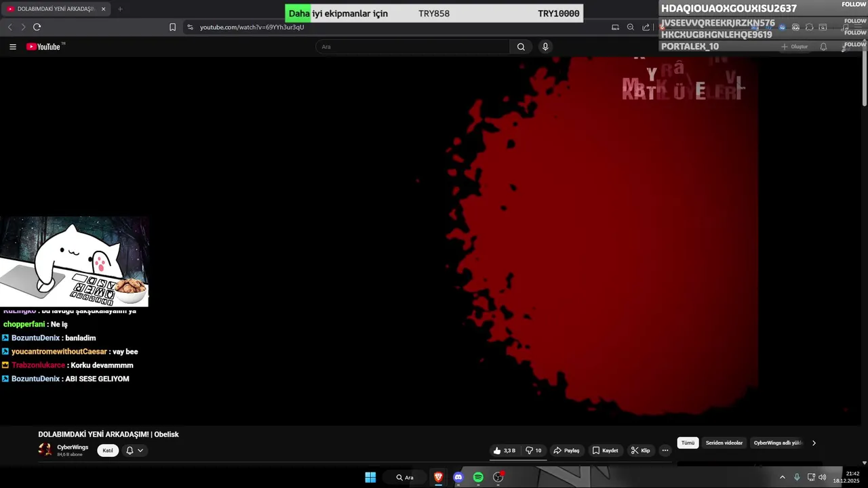Image resolution: width=868 pixels, height=488 pixels.
Task: Click the youtube.com address bar URL
Action: [x=252, y=27]
